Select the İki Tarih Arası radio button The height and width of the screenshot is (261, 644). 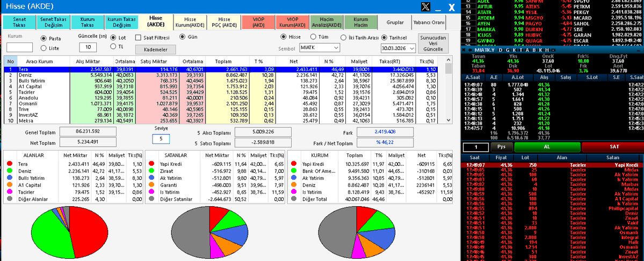[x=344, y=38]
